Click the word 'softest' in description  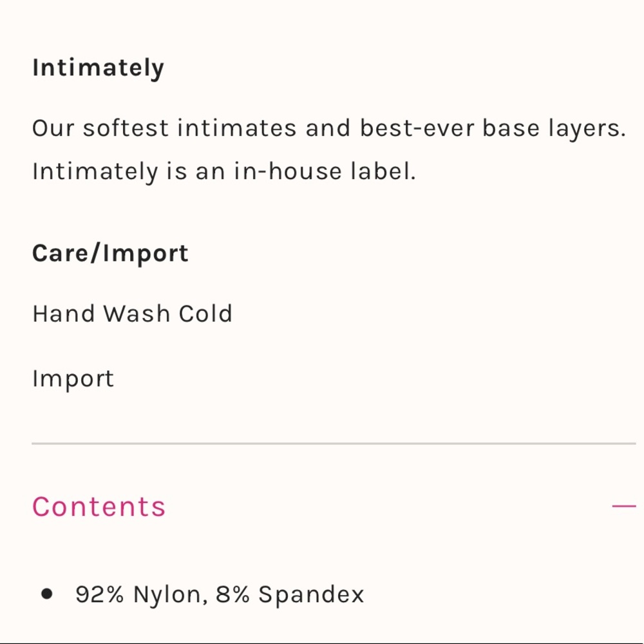click(x=126, y=128)
